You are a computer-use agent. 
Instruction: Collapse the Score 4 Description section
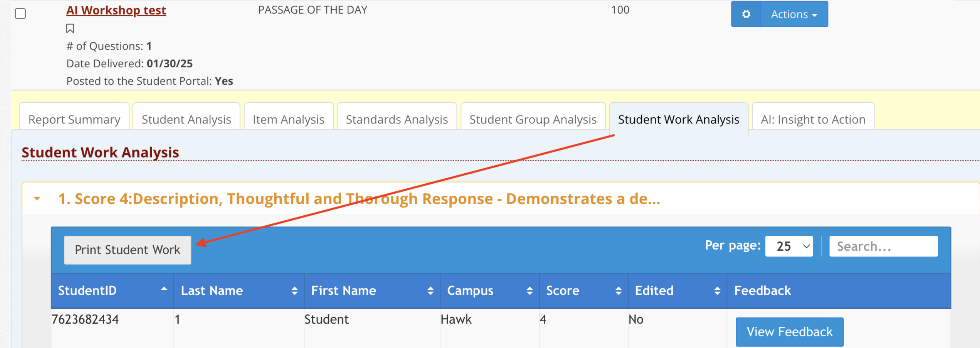[36, 198]
